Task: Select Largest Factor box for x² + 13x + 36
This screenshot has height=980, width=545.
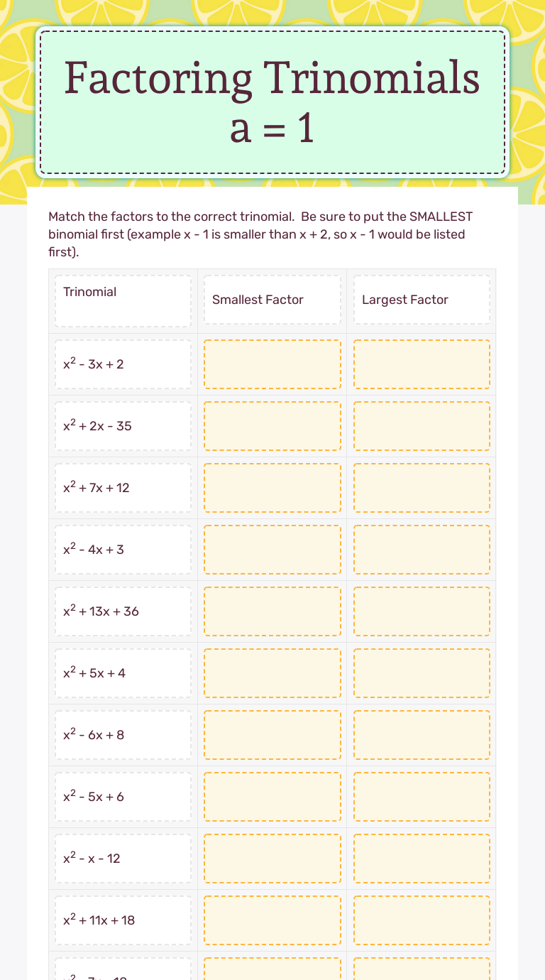Action: tap(422, 611)
